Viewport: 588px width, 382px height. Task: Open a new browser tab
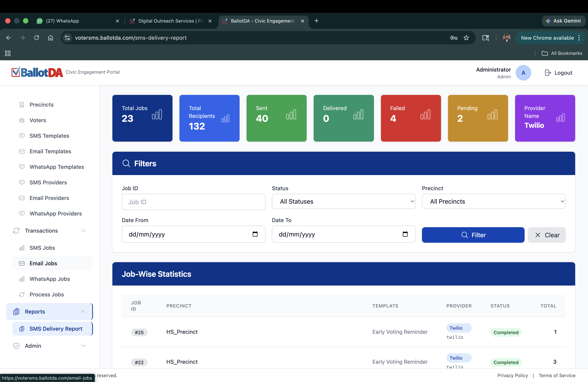317,21
